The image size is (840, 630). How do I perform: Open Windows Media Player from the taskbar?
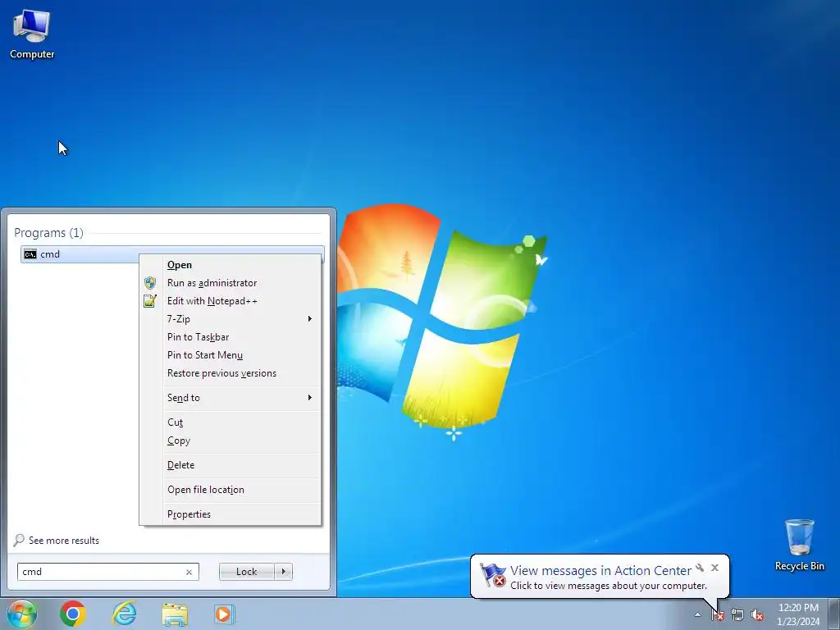(224, 614)
